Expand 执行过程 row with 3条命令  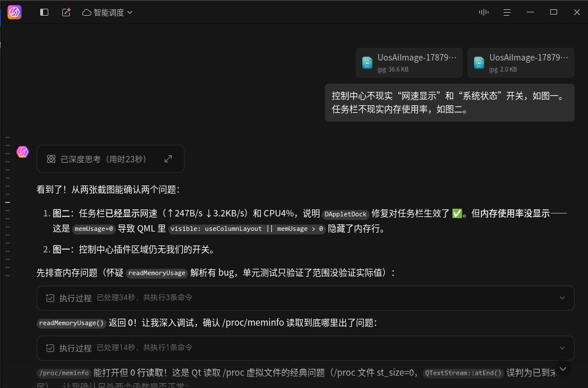point(305,298)
